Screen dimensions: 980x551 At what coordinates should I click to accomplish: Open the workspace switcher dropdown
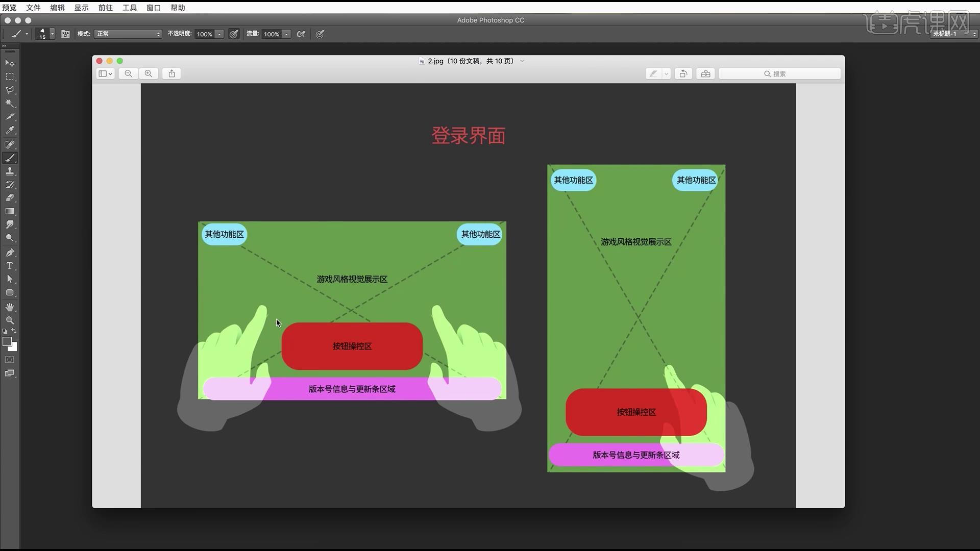pos(953,34)
